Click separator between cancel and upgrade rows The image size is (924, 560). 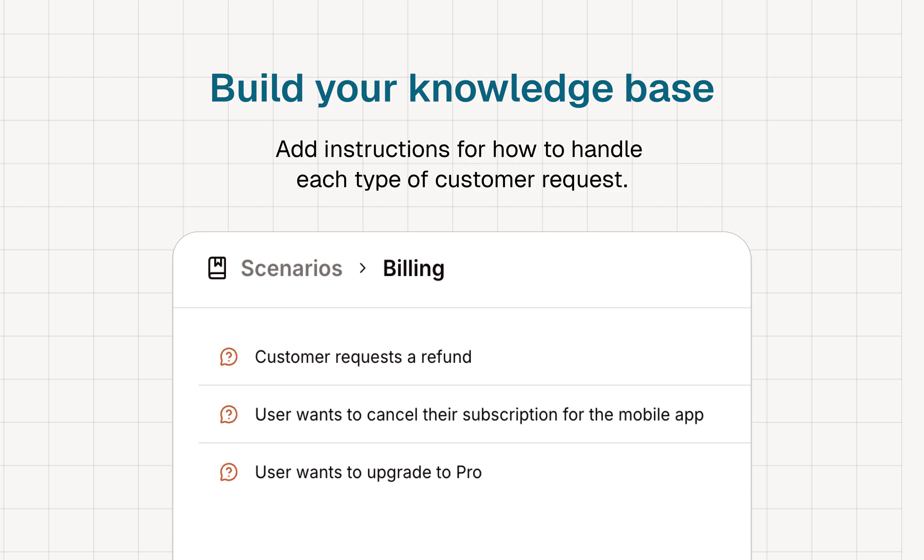pyautogui.click(x=474, y=443)
